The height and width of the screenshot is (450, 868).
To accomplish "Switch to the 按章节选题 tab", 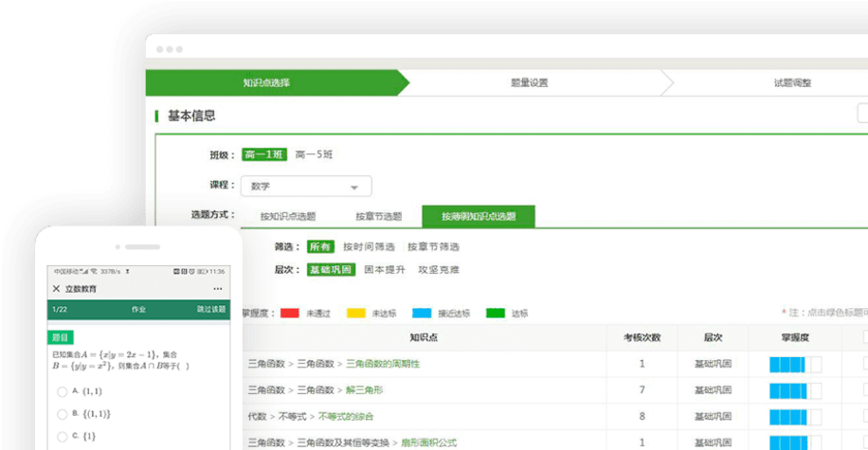I will (x=378, y=216).
